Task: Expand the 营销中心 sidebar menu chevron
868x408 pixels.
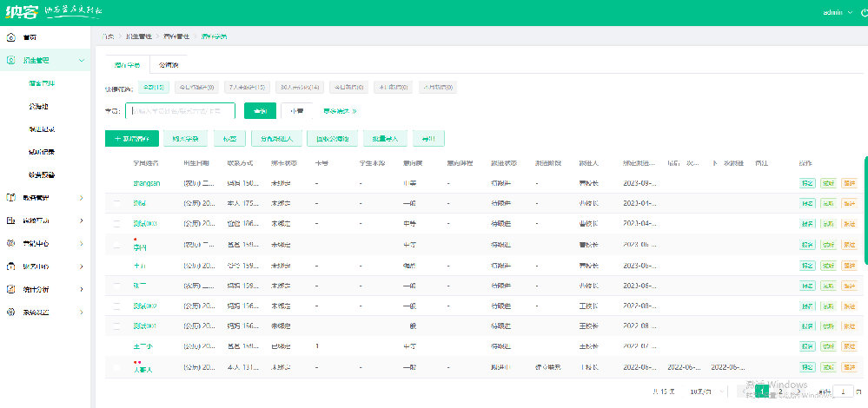Action: (82, 243)
